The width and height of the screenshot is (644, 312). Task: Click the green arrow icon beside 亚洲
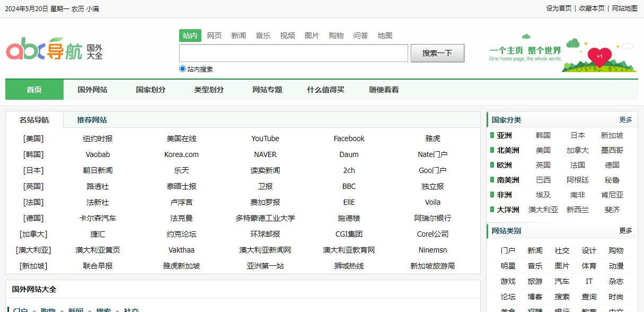click(x=492, y=135)
